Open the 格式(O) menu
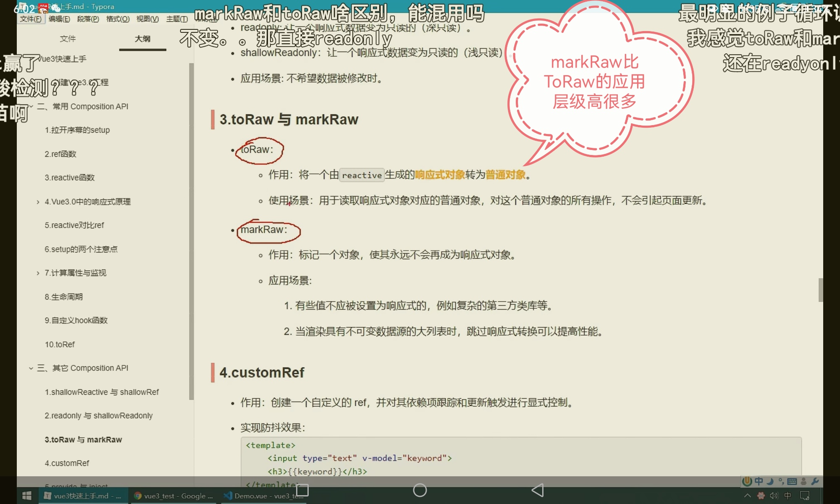Screen dimensions: 840x504 (118, 19)
